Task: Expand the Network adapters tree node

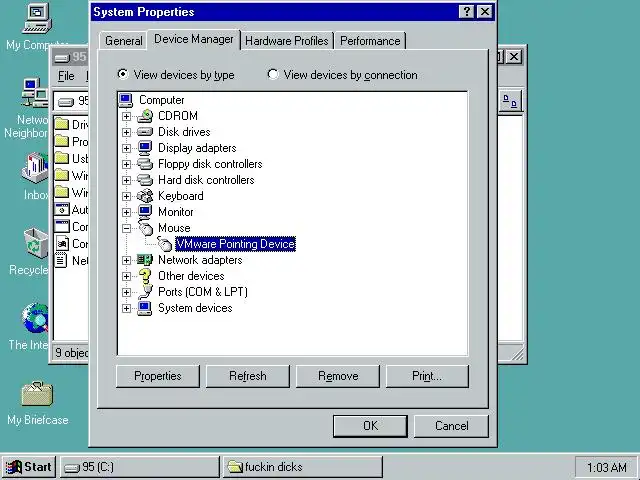Action: [x=127, y=260]
